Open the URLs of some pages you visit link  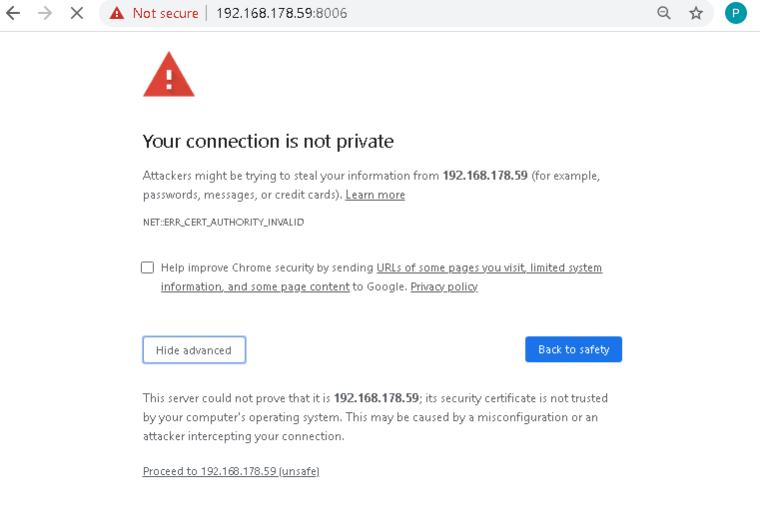click(x=451, y=268)
